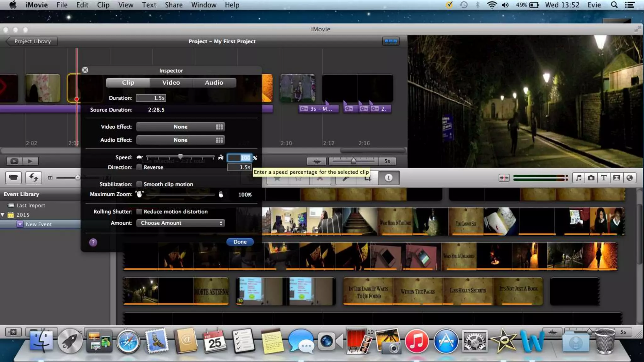Viewport: 644px width, 362px height.
Task: Toggle event browser audio waveform button
Action: coord(552,332)
